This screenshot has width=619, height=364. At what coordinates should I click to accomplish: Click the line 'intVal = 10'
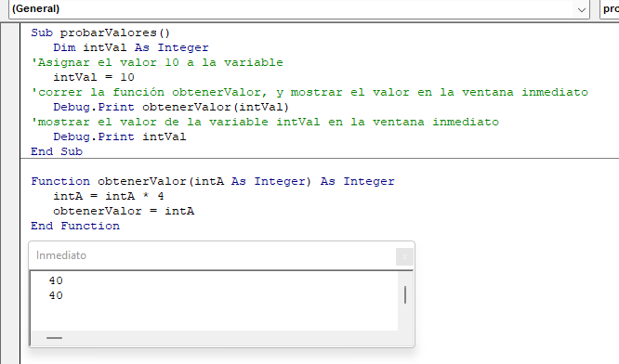point(94,77)
